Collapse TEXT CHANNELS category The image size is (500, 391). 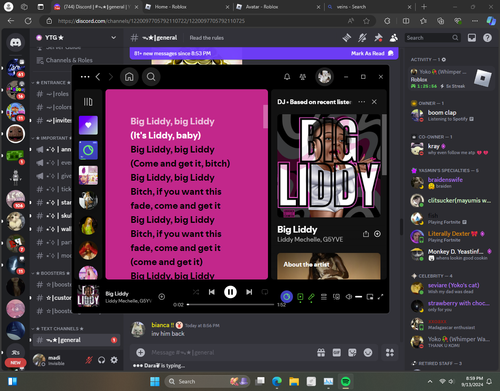click(57, 329)
